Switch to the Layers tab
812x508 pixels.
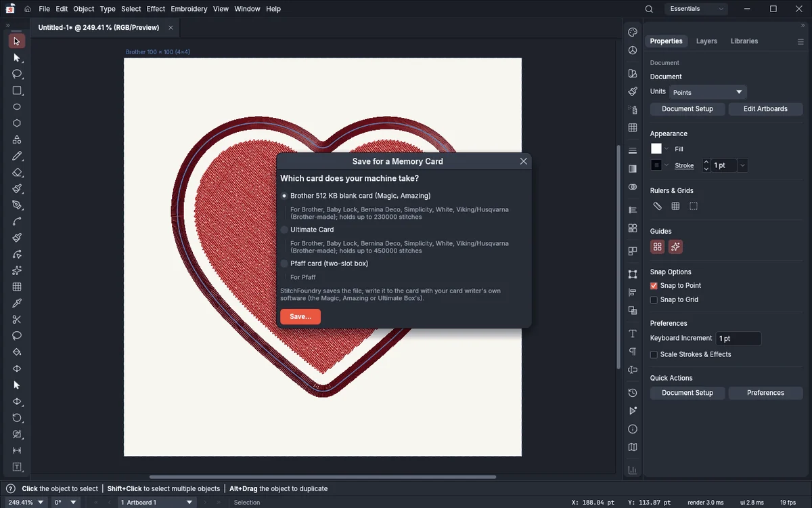706,41
